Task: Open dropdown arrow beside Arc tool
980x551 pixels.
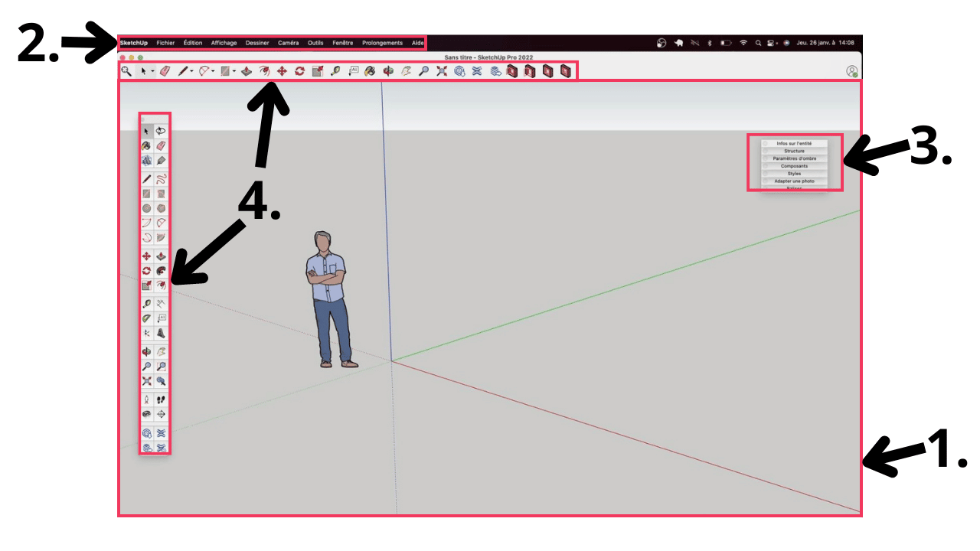Action: coord(213,71)
